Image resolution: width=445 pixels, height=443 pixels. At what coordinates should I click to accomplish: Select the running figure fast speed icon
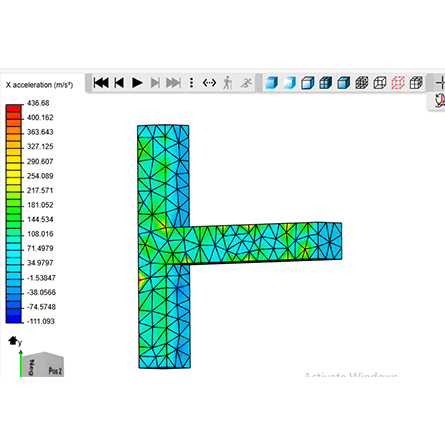(x=246, y=83)
